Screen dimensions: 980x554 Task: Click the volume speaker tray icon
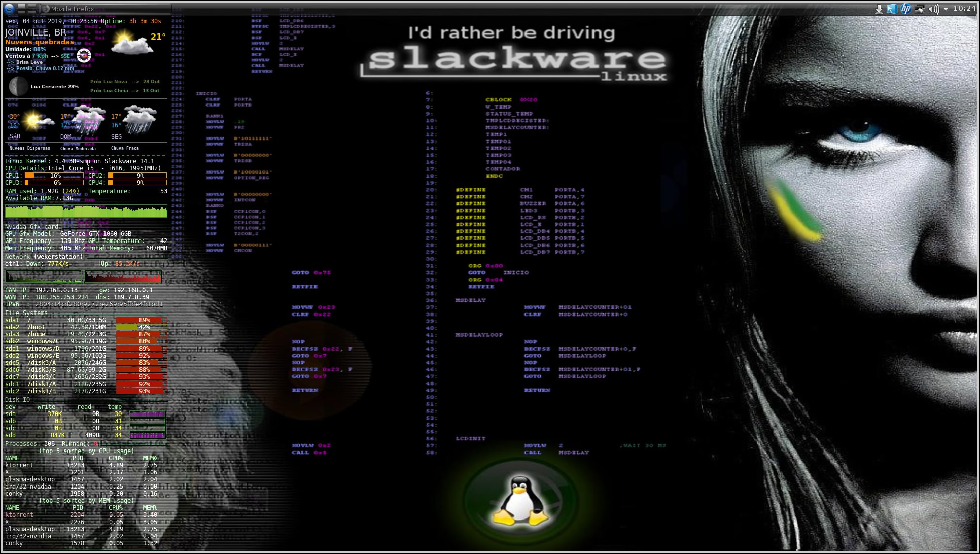[x=933, y=9]
